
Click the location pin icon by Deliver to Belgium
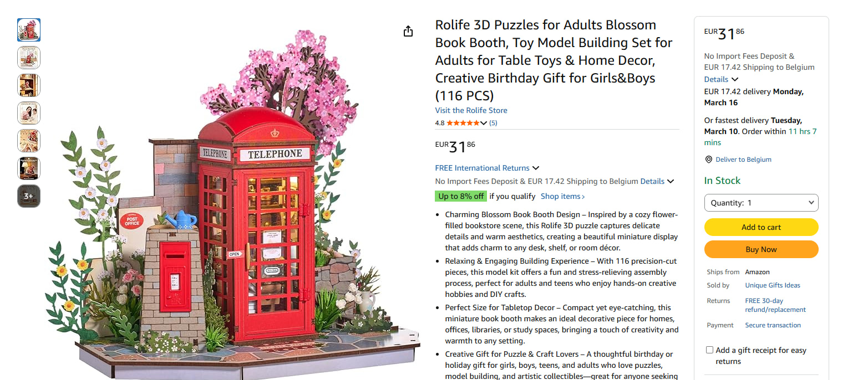tap(708, 160)
